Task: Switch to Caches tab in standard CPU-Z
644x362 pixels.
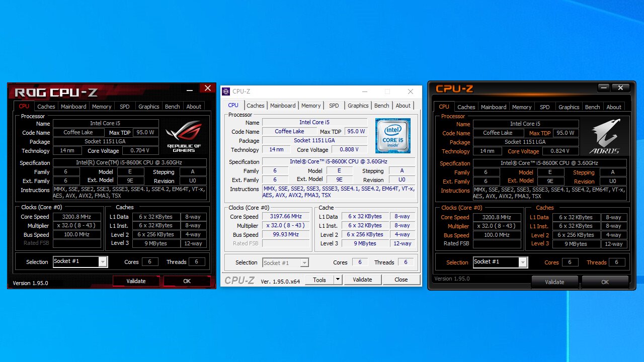Action: tap(256, 106)
